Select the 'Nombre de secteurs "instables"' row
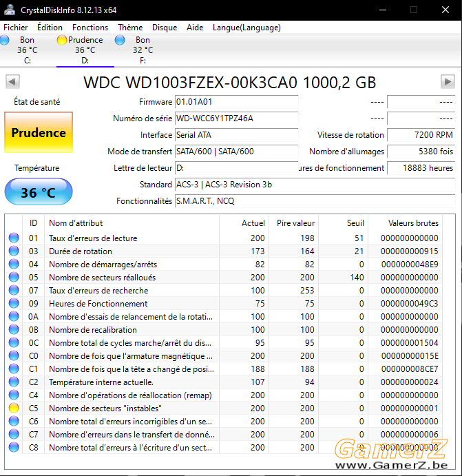462x476 pixels. (x=225, y=408)
